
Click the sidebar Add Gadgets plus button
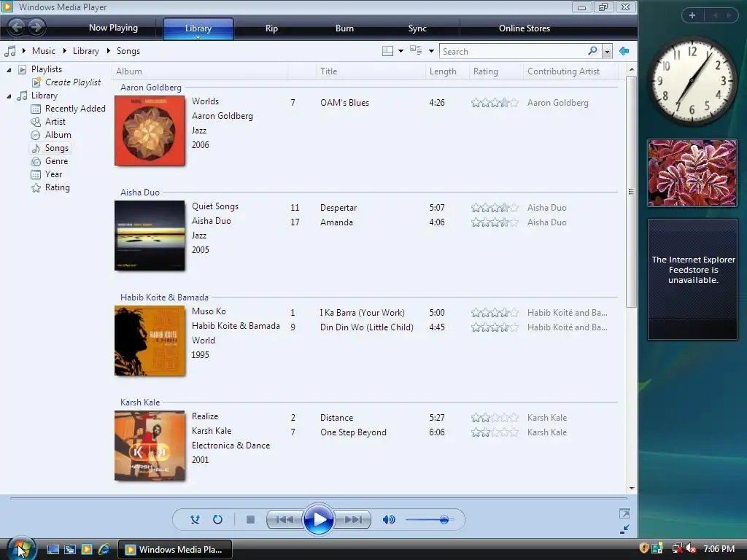click(692, 15)
